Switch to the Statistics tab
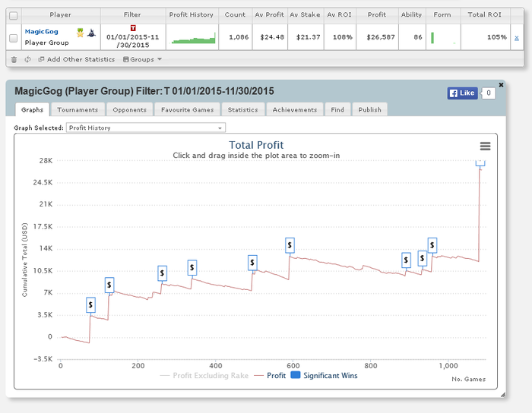This screenshot has height=413, width=532. tap(242, 110)
